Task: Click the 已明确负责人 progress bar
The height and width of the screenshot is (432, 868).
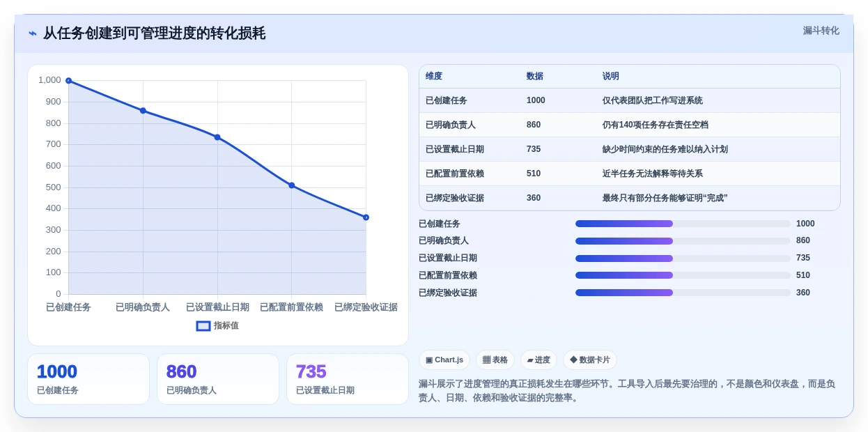Action: point(683,241)
